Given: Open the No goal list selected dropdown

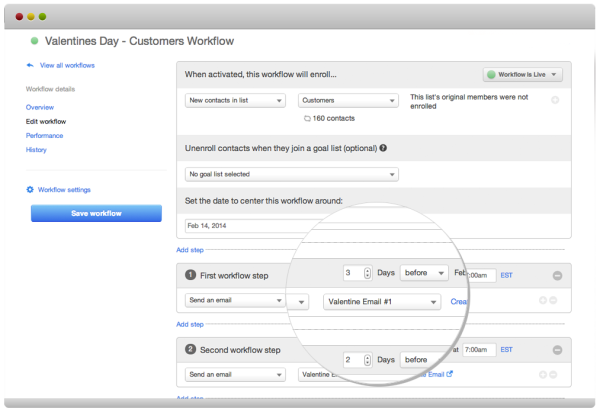Looking at the screenshot, I should 292,174.
